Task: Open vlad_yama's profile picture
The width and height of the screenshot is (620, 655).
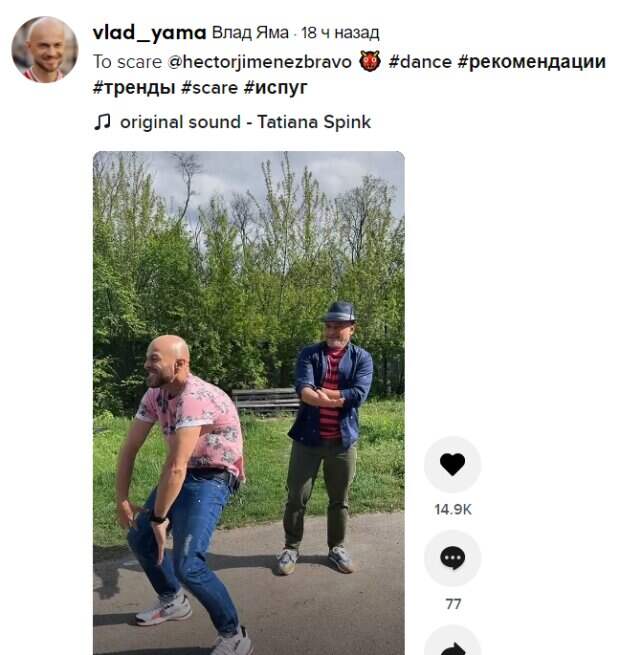Action: (x=44, y=50)
